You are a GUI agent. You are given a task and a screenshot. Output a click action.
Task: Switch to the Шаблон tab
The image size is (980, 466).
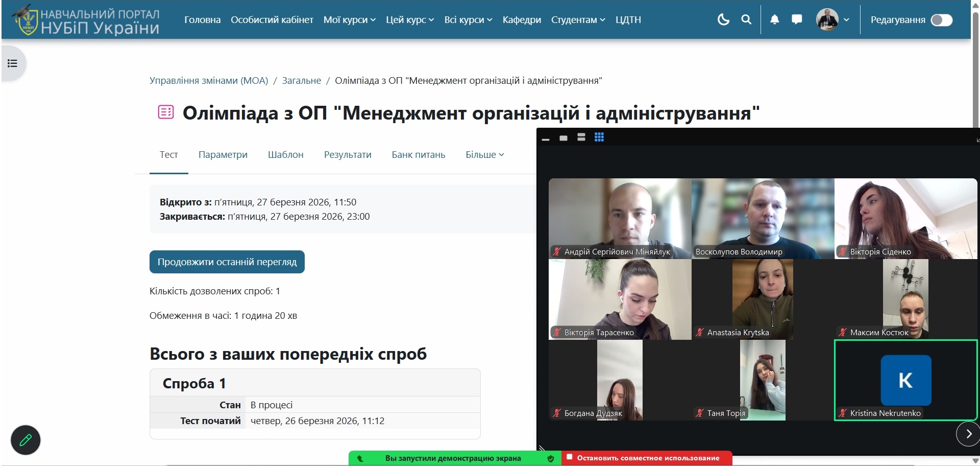pyautogui.click(x=286, y=154)
